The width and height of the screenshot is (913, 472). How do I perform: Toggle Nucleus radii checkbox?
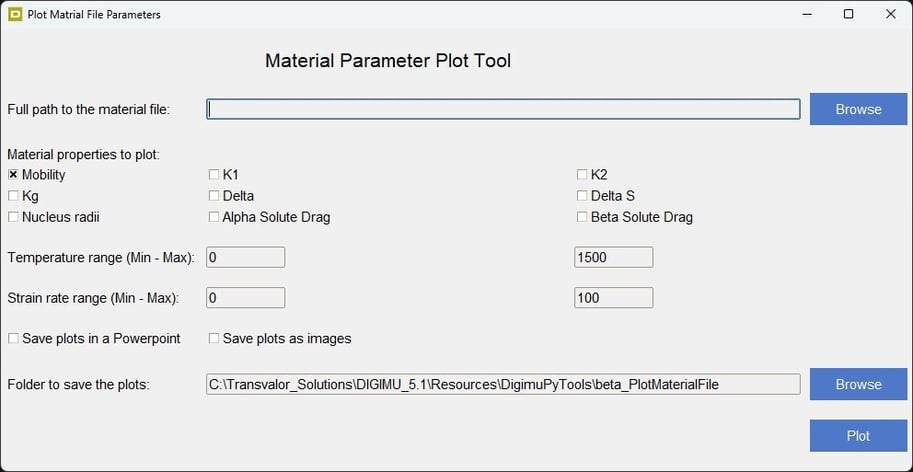pyautogui.click(x=13, y=217)
